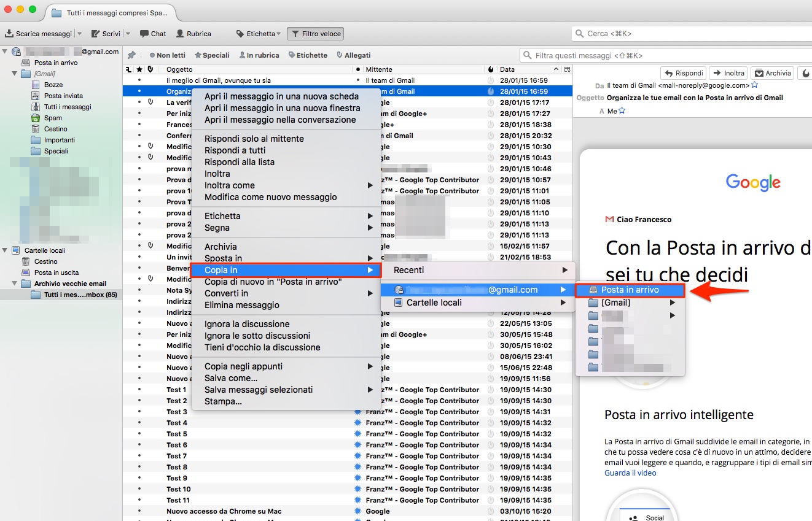Star the Il team di Gmail sender
The height and width of the screenshot is (521, 812).
pos(755,85)
